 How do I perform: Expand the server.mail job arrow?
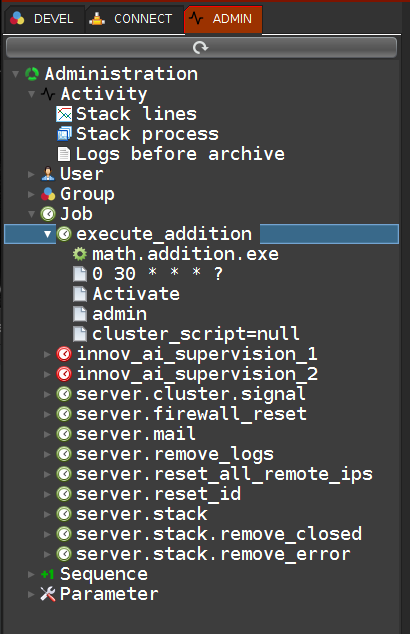(47, 434)
